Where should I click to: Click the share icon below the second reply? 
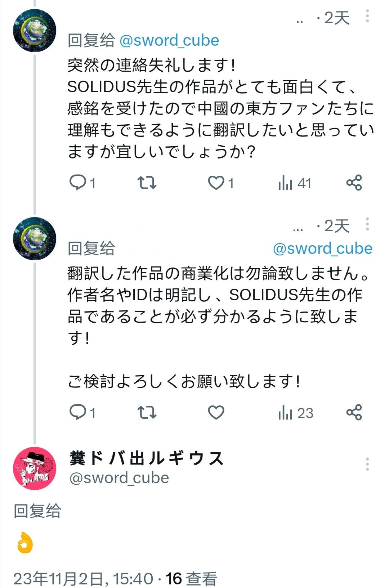355,413
